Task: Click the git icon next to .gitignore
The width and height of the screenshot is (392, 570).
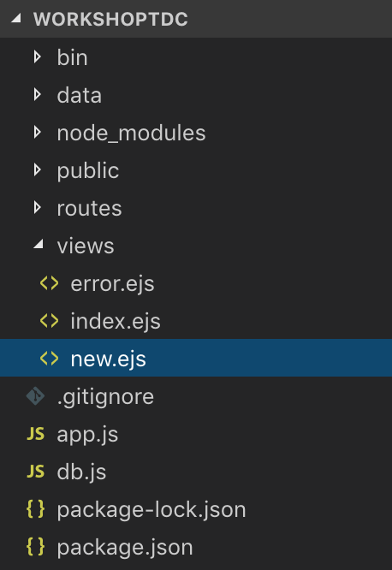Action: (x=35, y=396)
